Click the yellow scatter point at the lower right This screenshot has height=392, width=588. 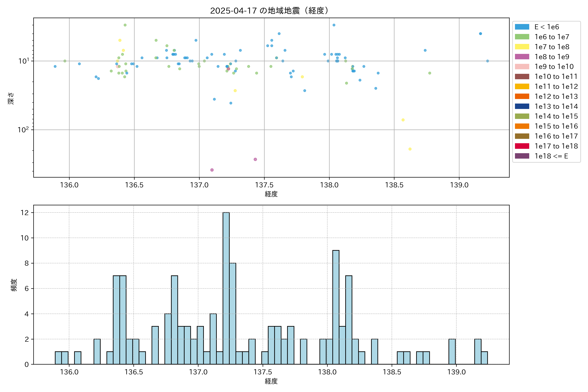410,149
